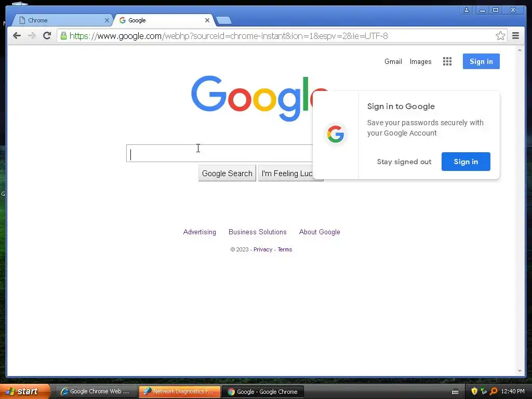
Task: Click the top-right blue Sign in button
Action: coord(481,61)
